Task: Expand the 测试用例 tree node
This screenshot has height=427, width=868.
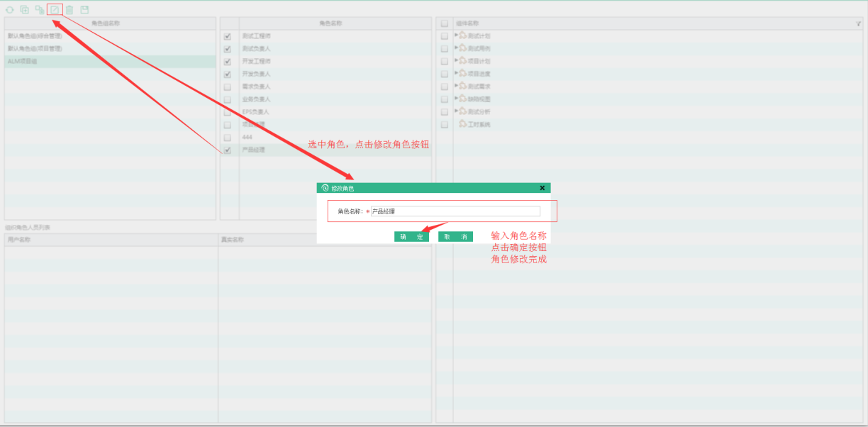Action: coord(456,48)
